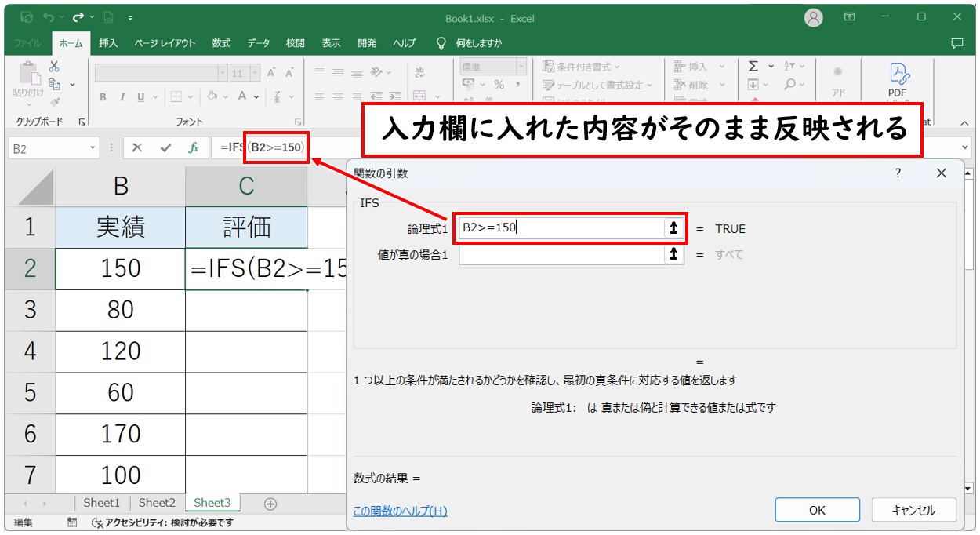Viewport: 980px width, 535px height.
Task: Click the percent style icon
Action: point(499,85)
